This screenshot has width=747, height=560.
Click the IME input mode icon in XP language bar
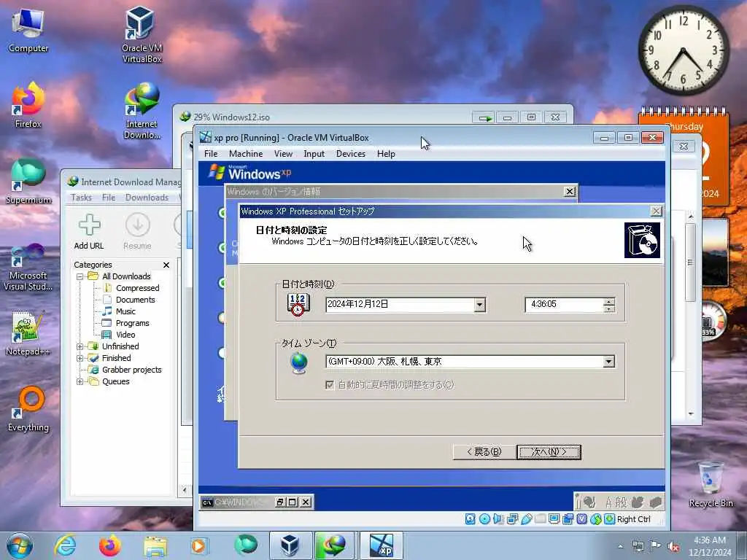tap(608, 502)
